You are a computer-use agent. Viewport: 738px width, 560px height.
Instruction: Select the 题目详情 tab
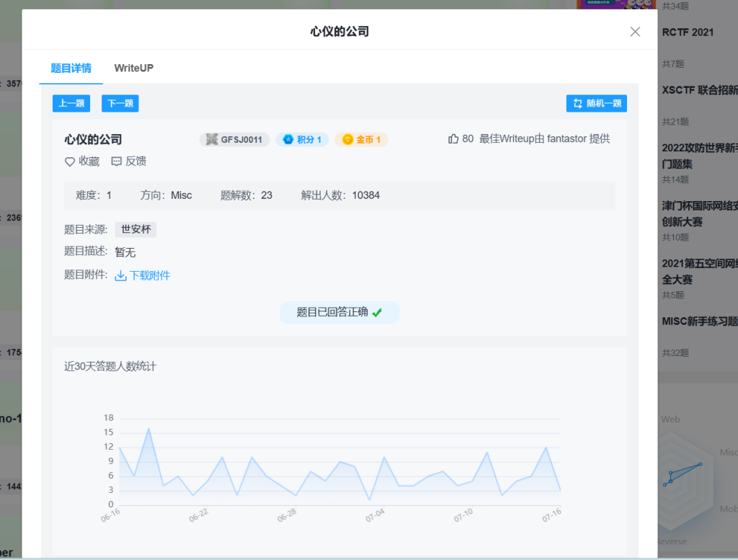point(71,68)
